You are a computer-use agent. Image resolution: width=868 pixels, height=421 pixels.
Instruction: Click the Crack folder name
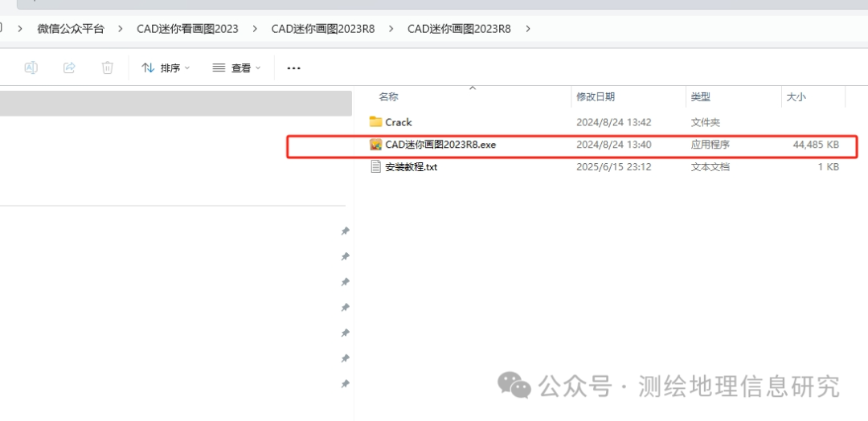(399, 122)
